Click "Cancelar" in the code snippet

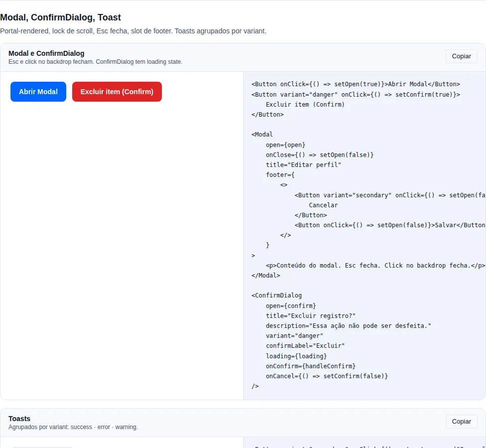pos(323,205)
